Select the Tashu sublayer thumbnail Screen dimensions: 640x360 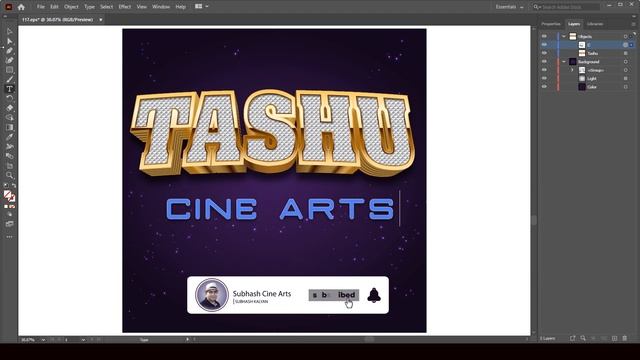pos(582,53)
